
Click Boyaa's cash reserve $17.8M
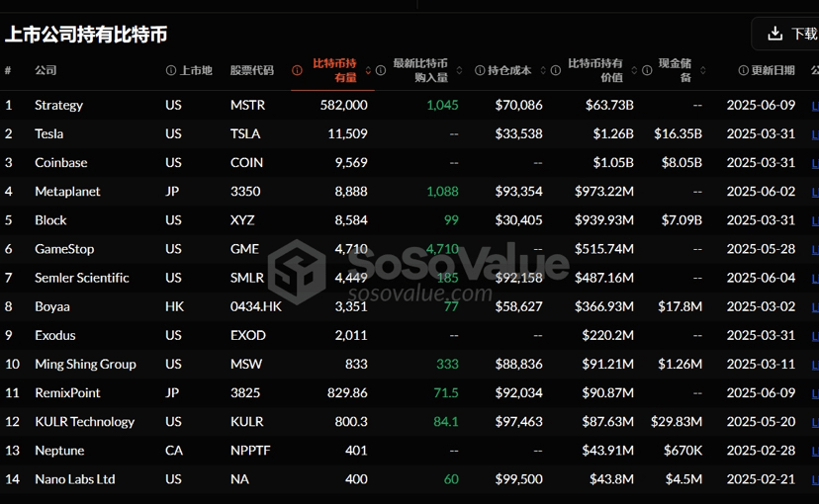point(681,306)
